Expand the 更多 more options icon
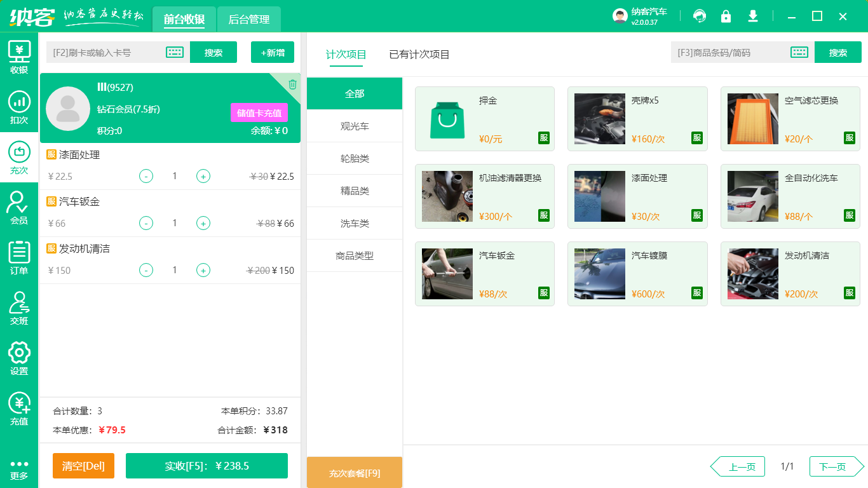This screenshot has width=868, height=488. 19,461
